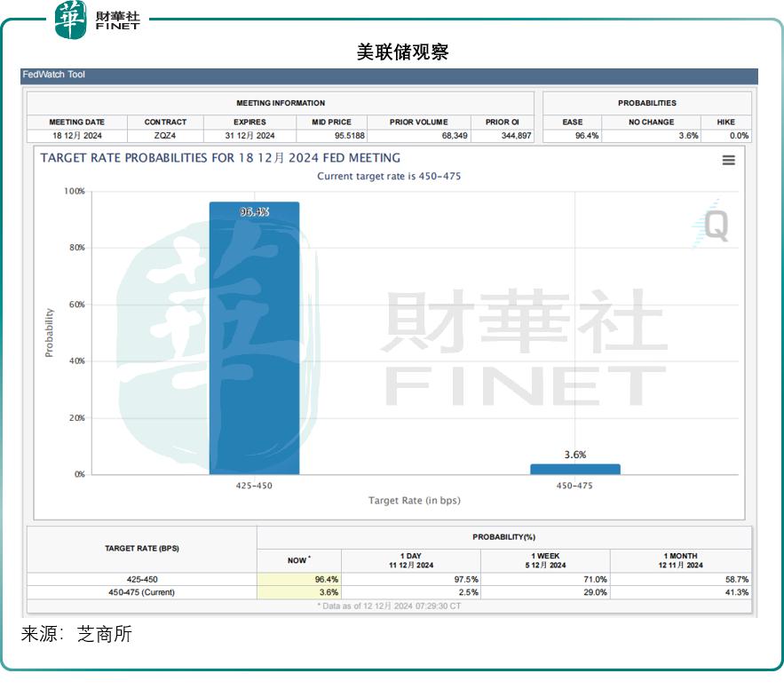Click the chart title text
Viewport: 784px width, 689px height.
[x=220, y=158]
